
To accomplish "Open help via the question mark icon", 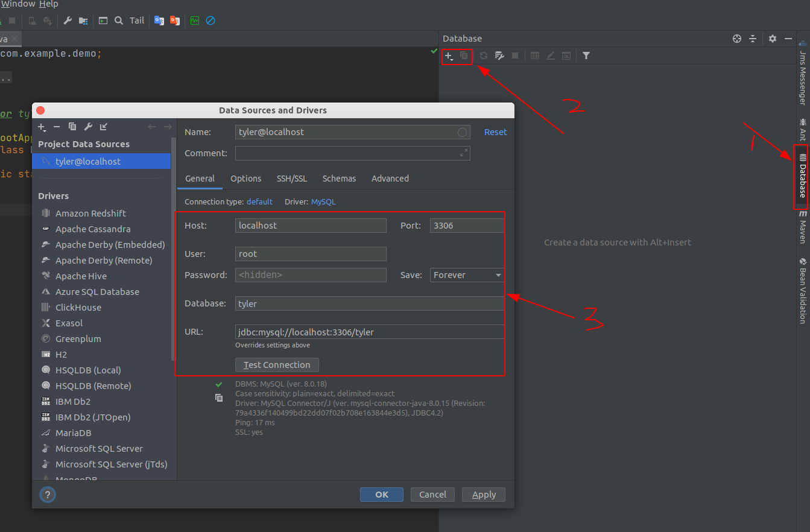I will pos(47,494).
